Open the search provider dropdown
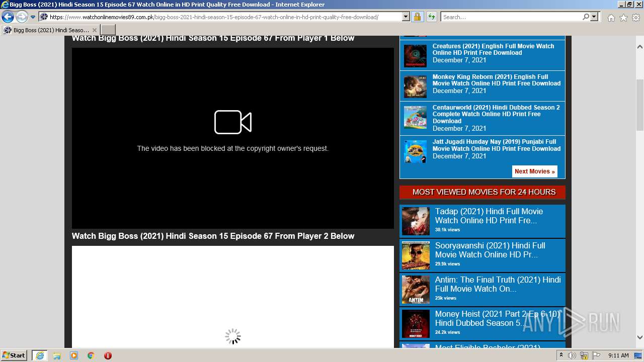Viewport: 644px width, 362px height. click(594, 17)
